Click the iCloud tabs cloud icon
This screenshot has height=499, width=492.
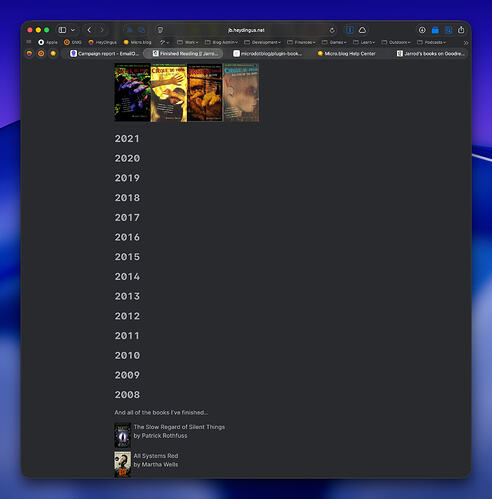click(363, 30)
